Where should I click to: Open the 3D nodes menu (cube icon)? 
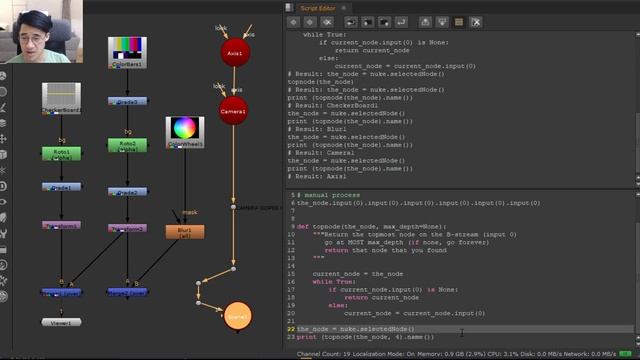click(x=3, y=155)
